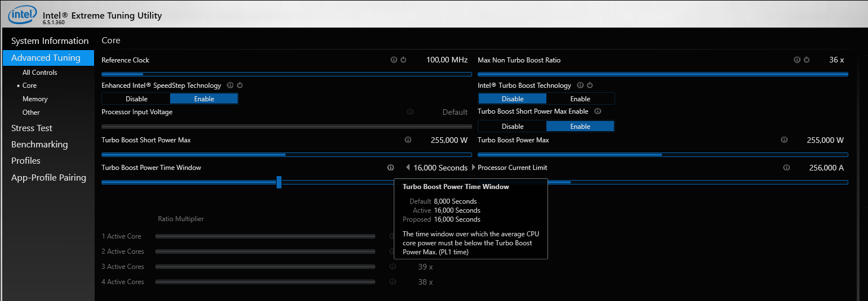Show info for Processor Input Voltage
Screen dimensions: 868x301
pyautogui.click(x=410, y=112)
